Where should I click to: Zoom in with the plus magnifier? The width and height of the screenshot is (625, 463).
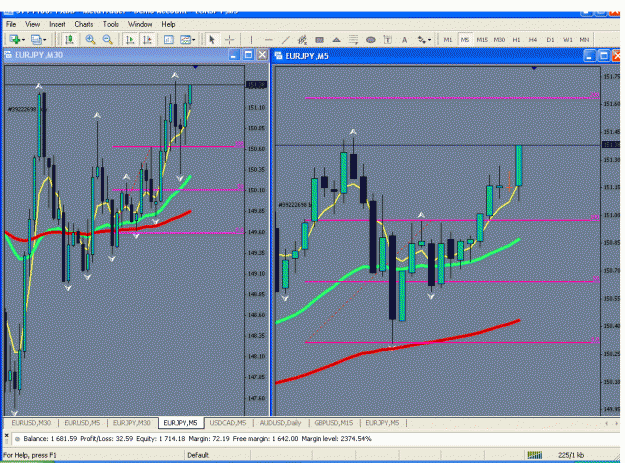[90, 39]
